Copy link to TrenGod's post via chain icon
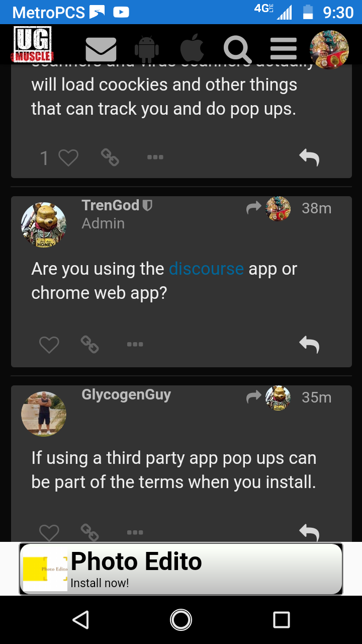Image resolution: width=362 pixels, height=644 pixels. point(90,344)
